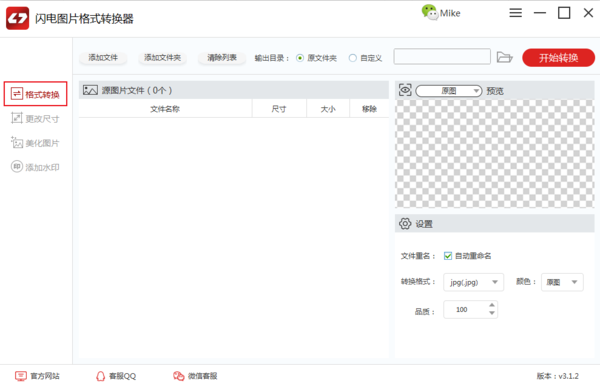Screen dimensions: 600x389
Task: Close the converter window
Action: (x=588, y=13)
